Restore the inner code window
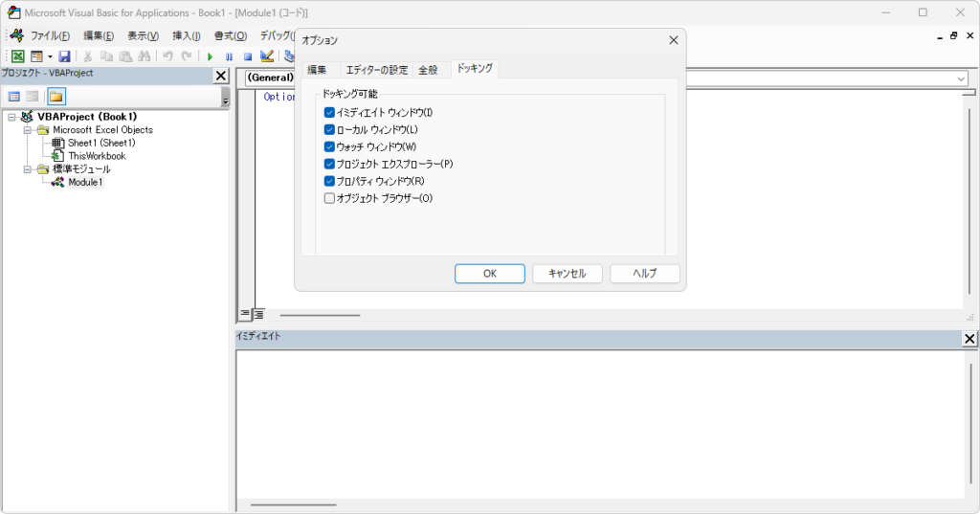The height and width of the screenshot is (514, 980). click(954, 36)
